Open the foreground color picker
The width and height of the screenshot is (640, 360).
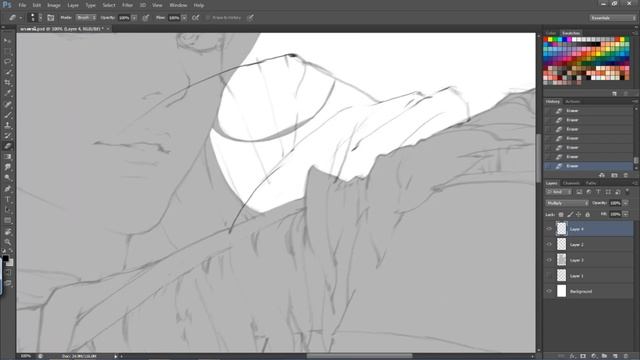5,258
